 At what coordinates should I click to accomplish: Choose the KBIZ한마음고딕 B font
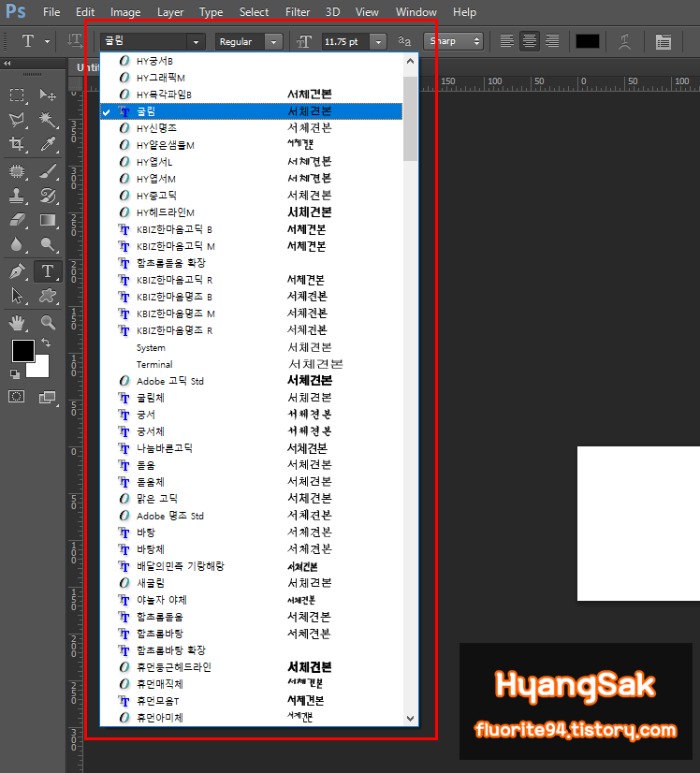252,229
